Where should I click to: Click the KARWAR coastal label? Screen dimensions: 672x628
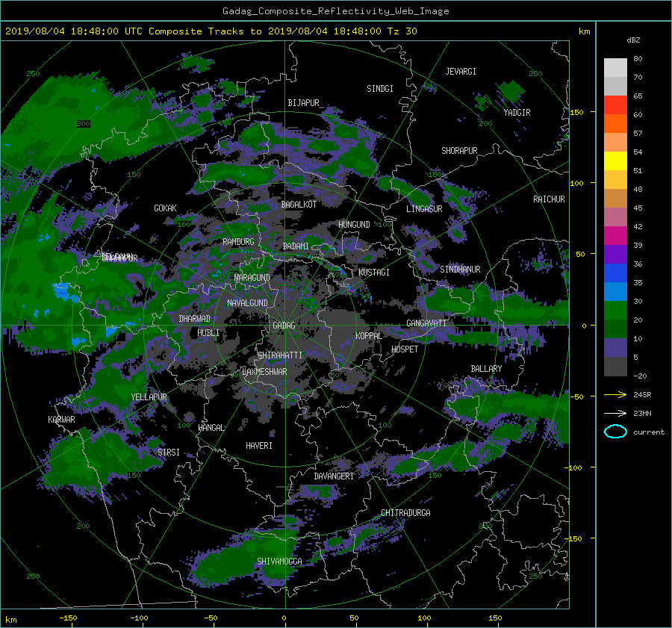click(x=61, y=420)
